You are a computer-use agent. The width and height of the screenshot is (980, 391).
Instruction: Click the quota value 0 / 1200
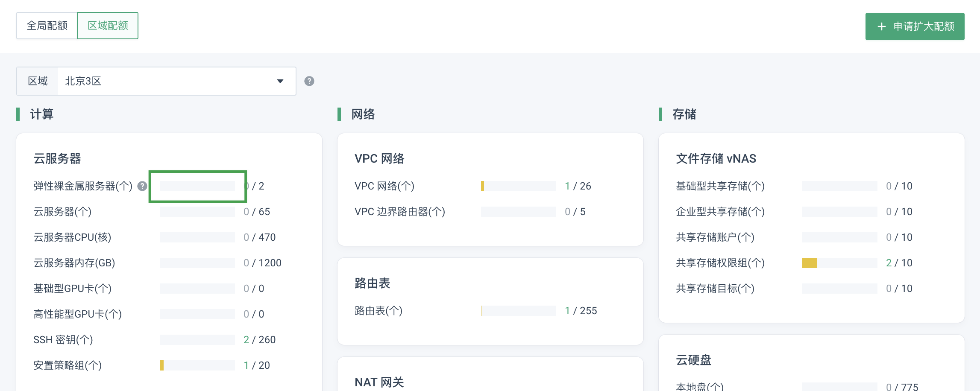pyautogui.click(x=262, y=263)
